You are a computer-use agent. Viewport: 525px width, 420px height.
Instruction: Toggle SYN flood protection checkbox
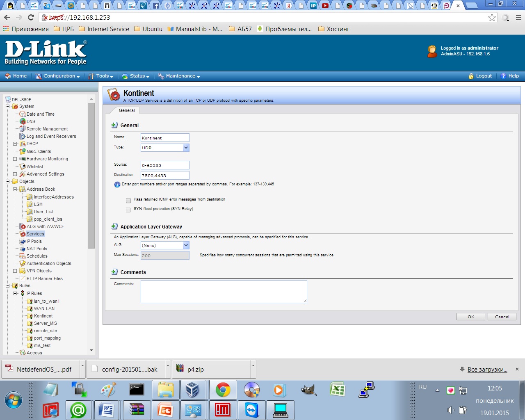(x=128, y=210)
